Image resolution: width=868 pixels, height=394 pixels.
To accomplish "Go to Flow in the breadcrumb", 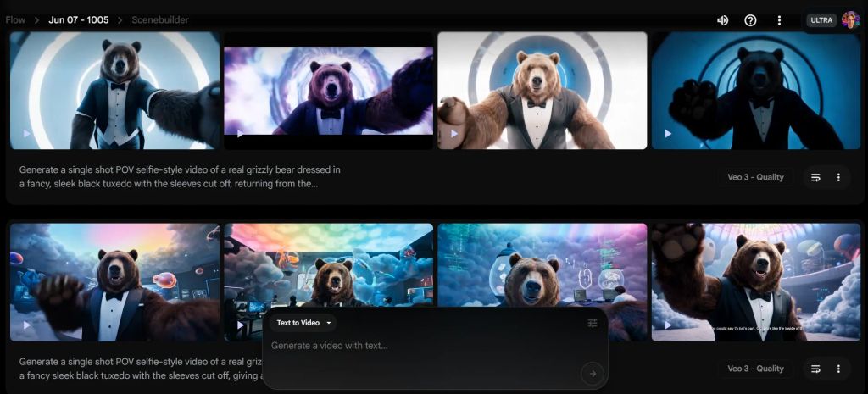I will pos(15,20).
